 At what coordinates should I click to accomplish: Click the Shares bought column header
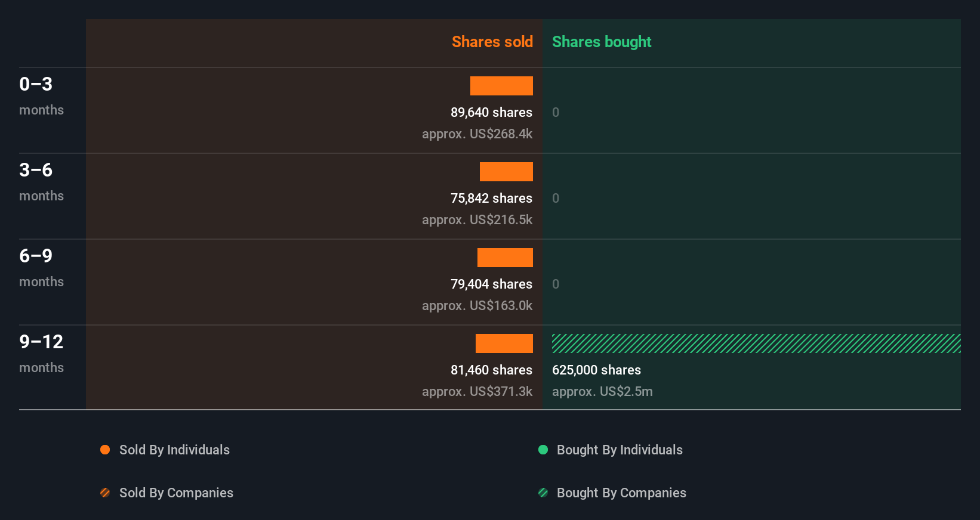click(602, 42)
